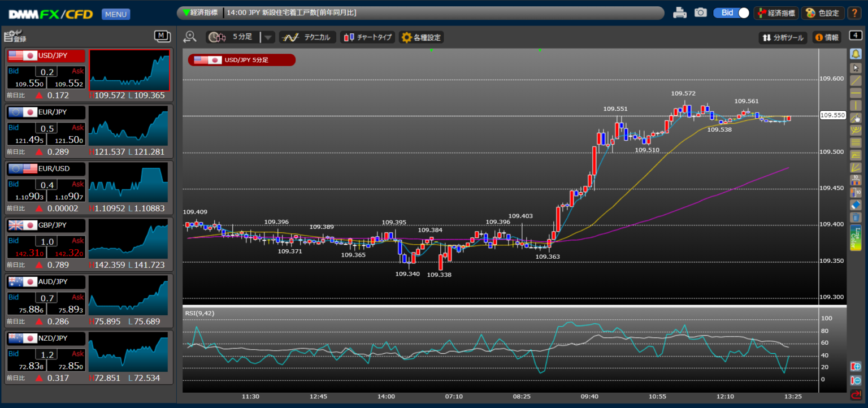Select the vertical line drawing tool
Image resolution: width=868 pixels, height=408 pixels.
tap(856, 105)
